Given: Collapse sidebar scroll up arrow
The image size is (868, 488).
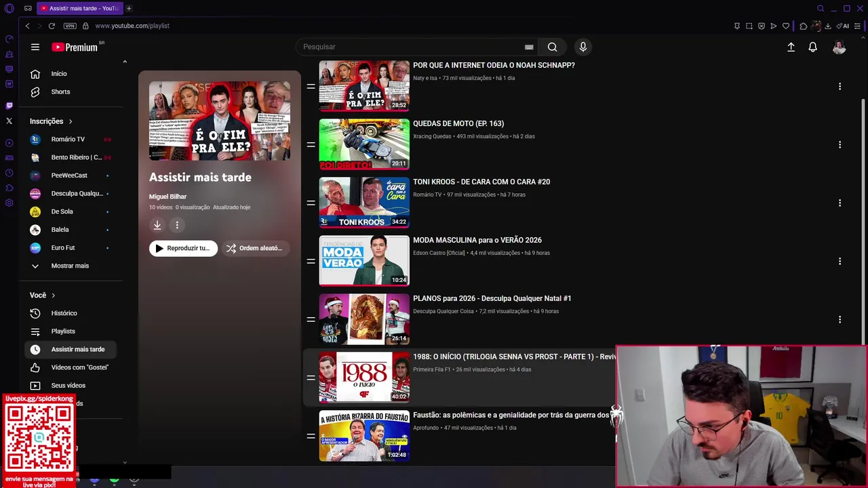Looking at the screenshot, I should pos(125,62).
